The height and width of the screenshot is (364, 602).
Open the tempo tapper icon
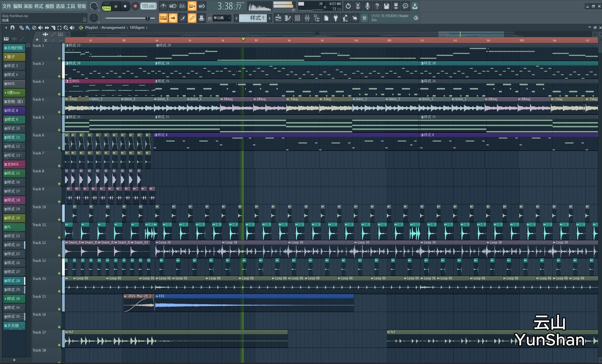345,18
